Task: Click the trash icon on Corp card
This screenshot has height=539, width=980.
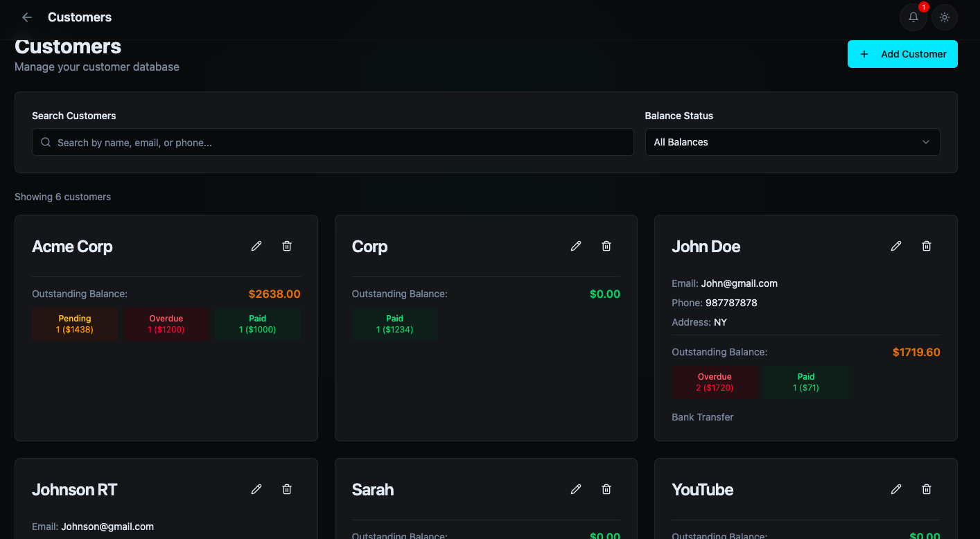Action: (x=606, y=246)
